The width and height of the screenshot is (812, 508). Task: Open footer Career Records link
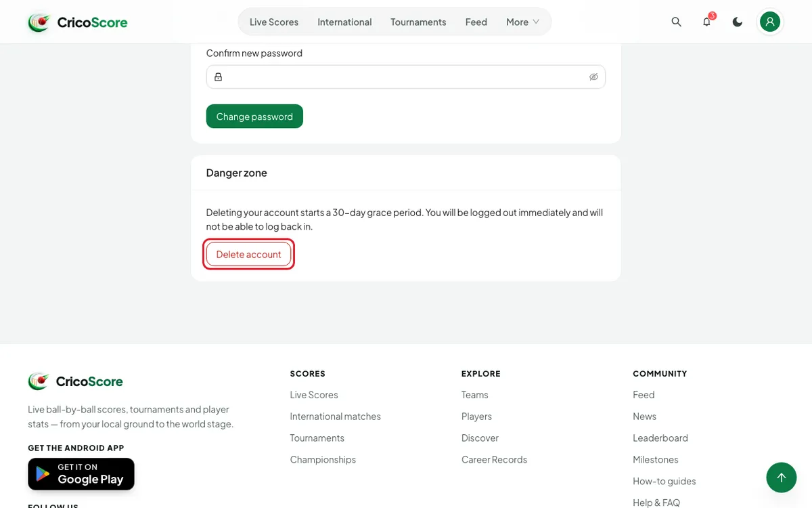[x=494, y=460]
